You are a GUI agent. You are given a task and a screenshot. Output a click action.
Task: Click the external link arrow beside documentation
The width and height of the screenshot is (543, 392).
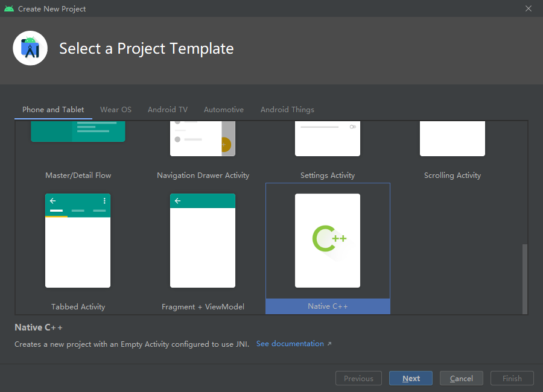pos(329,344)
